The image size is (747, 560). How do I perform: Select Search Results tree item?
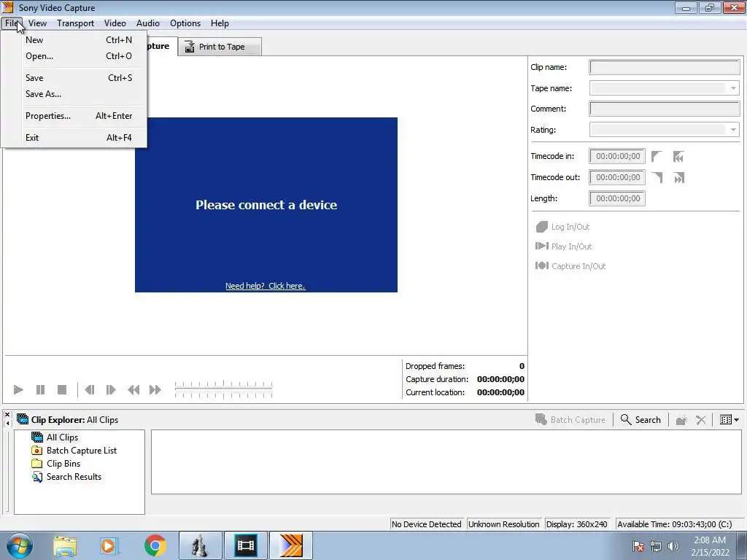[74, 477]
